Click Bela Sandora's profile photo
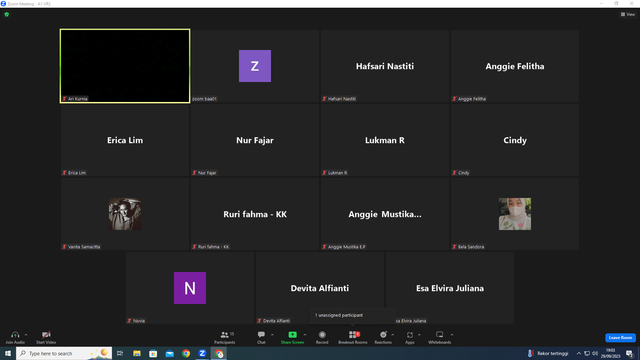 pos(515,214)
